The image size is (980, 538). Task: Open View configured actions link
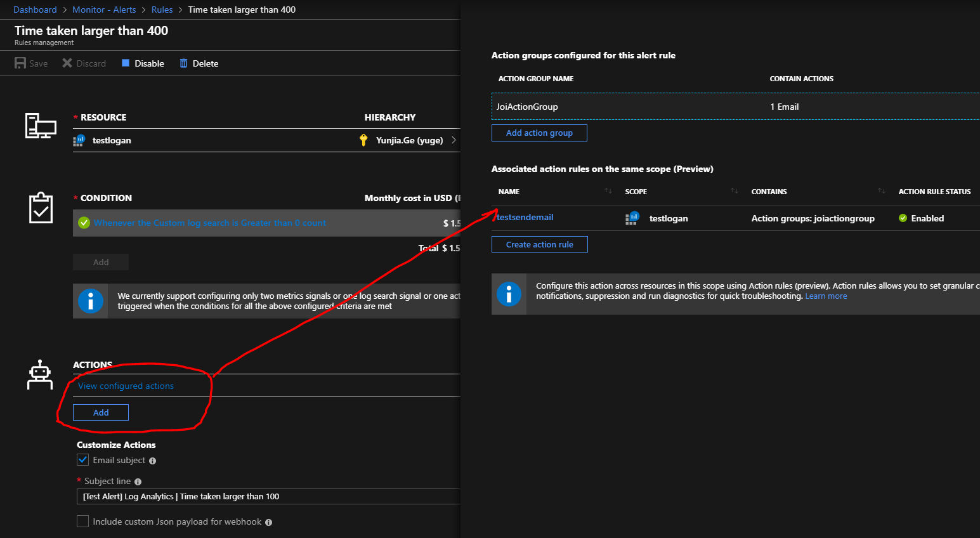[126, 386]
